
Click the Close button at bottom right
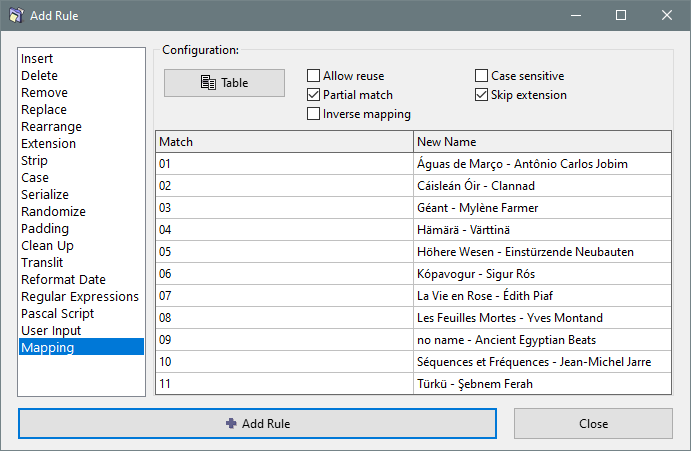593,424
